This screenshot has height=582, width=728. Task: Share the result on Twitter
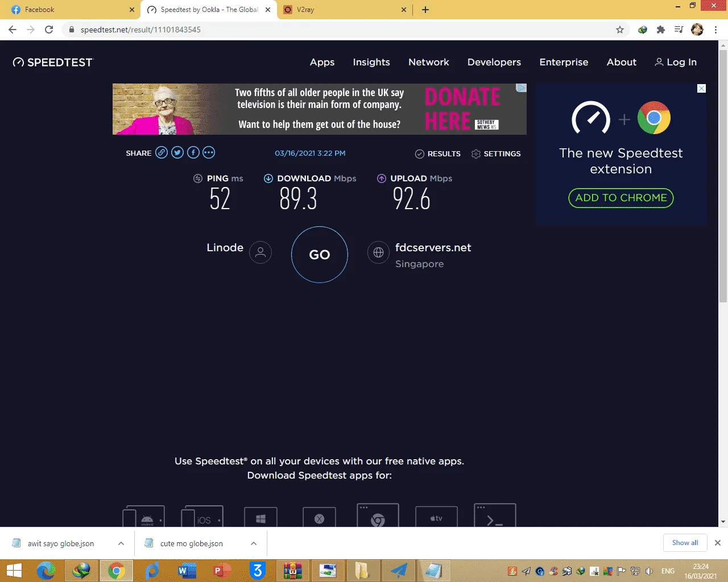[177, 152]
